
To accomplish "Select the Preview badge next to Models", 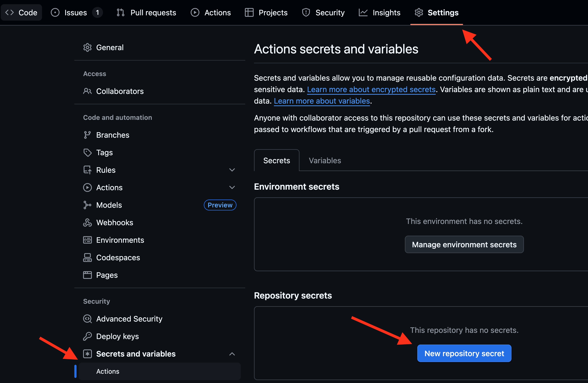I will [x=220, y=205].
